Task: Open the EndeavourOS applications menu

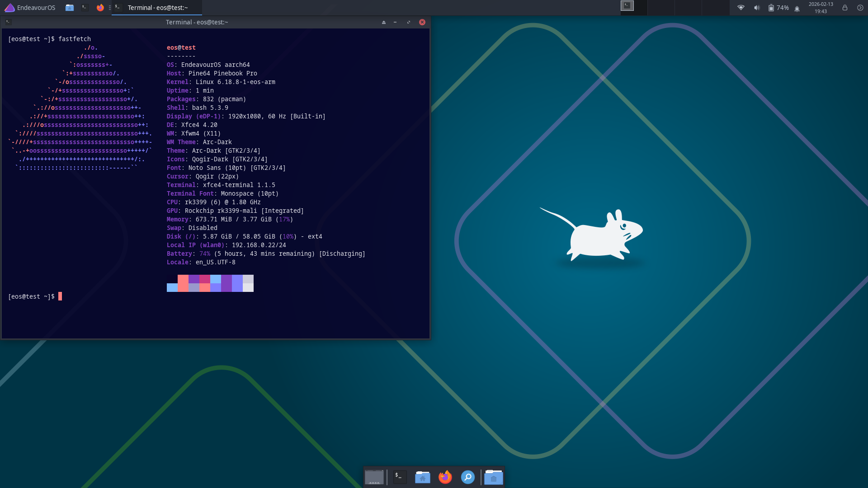Action: [x=30, y=8]
